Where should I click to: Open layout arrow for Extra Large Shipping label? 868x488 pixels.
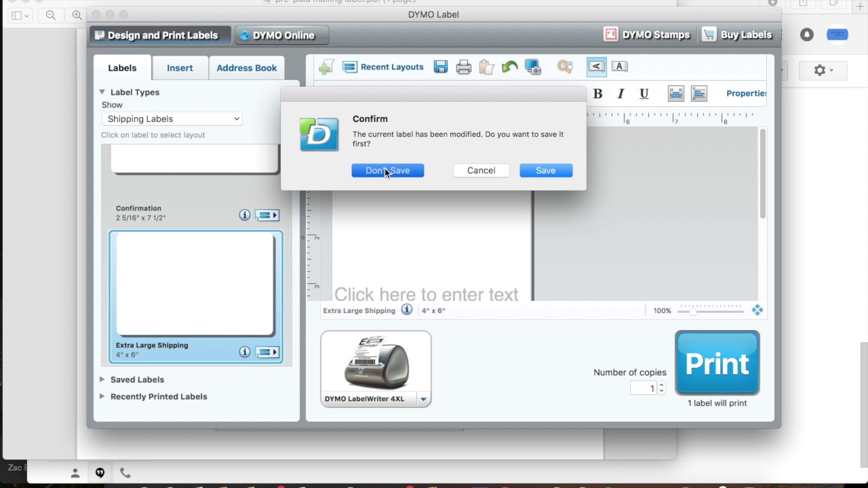(x=267, y=352)
